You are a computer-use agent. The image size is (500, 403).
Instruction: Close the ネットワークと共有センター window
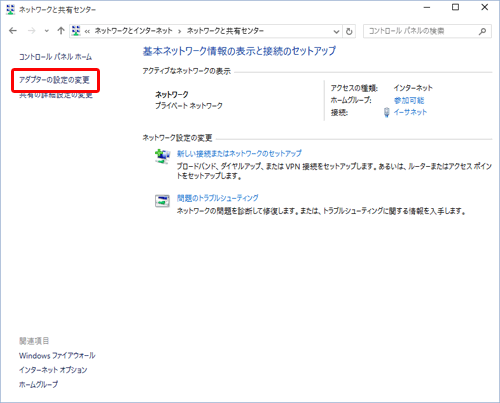click(x=485, y=8)
